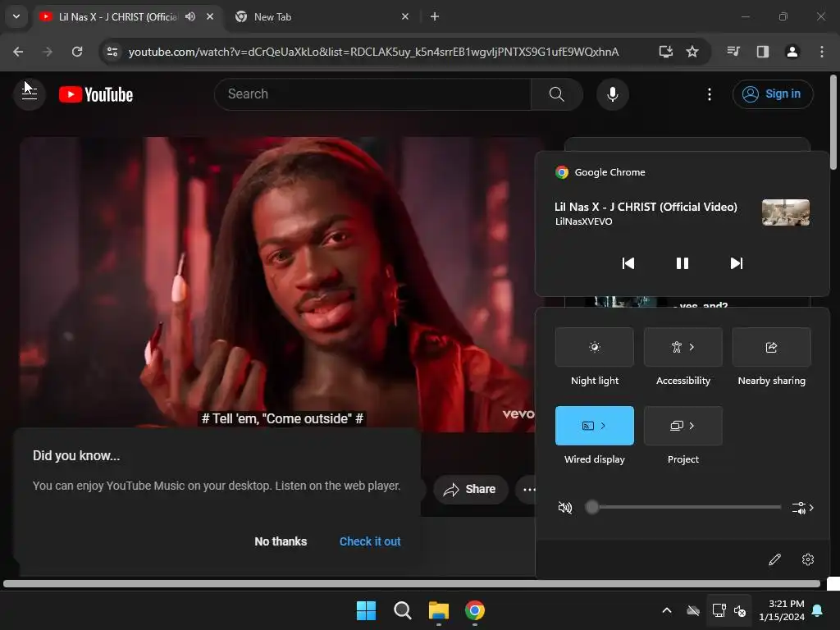
Task: Click No thanks in the dialog
Action: point(281,541)
